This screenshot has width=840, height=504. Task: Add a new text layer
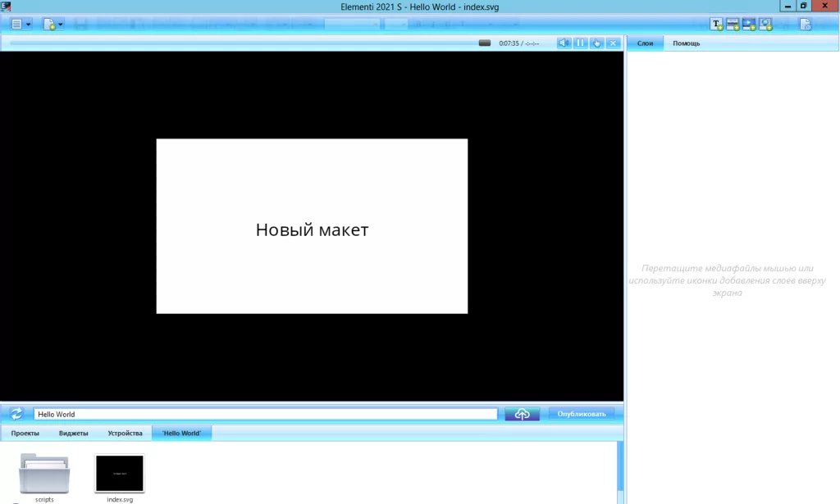717,24
